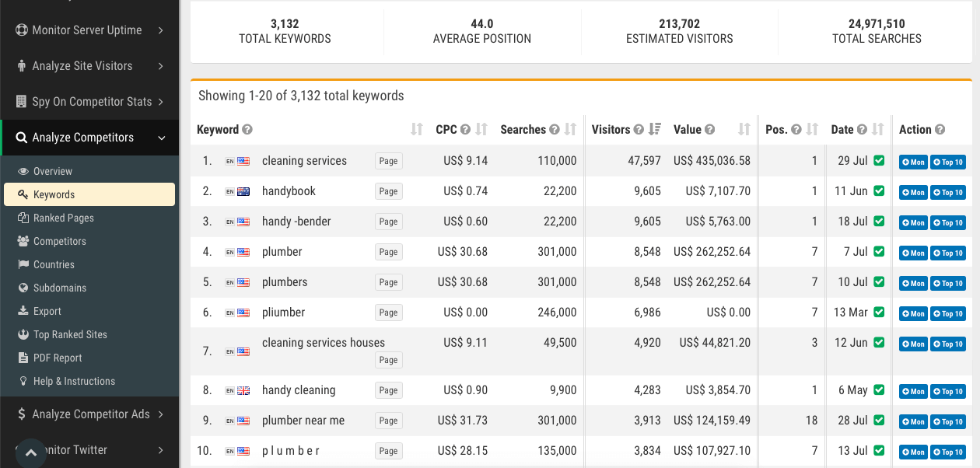Toggle the green checkbox beside 7 Jul

pyautogui.click(x=879, y=252)
